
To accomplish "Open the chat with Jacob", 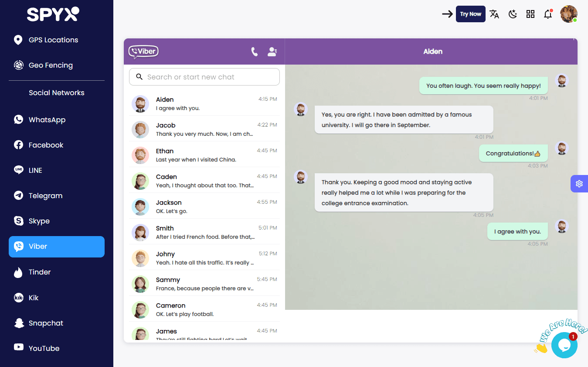I will click(204, 129).
